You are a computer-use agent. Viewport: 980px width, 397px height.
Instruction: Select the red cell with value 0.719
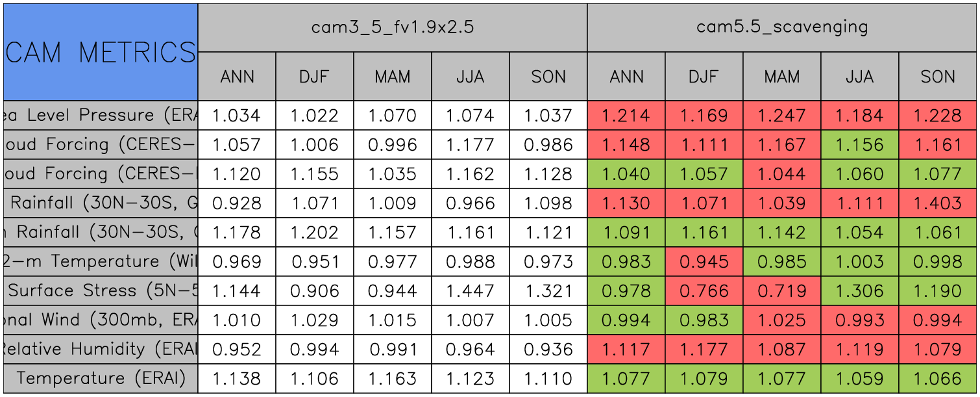pyautogui.click(x=781, y=291)
